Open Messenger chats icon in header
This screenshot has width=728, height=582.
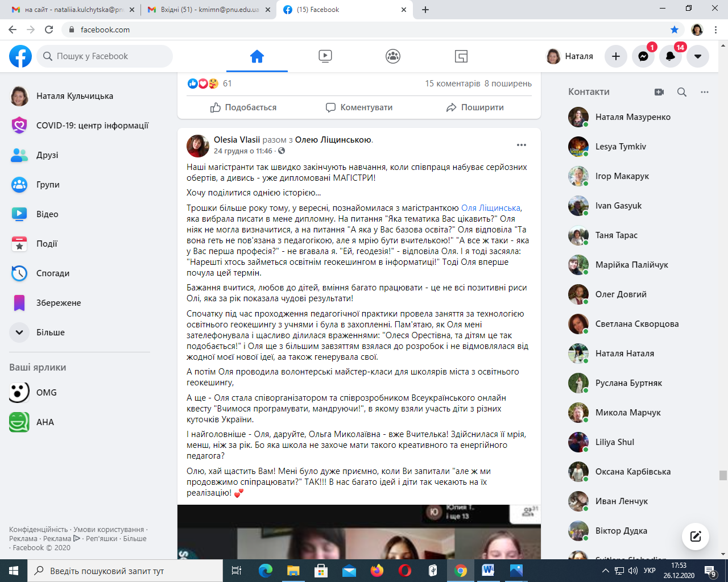tap(643, 56)
